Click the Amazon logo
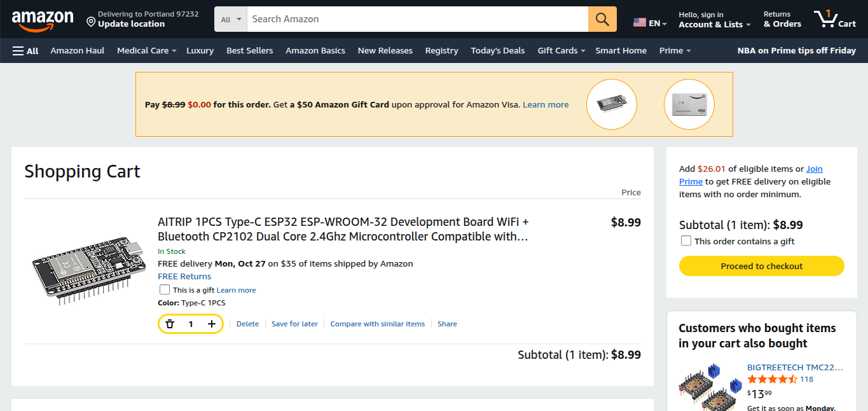The image size is (868, 411). tap(43, 20)
